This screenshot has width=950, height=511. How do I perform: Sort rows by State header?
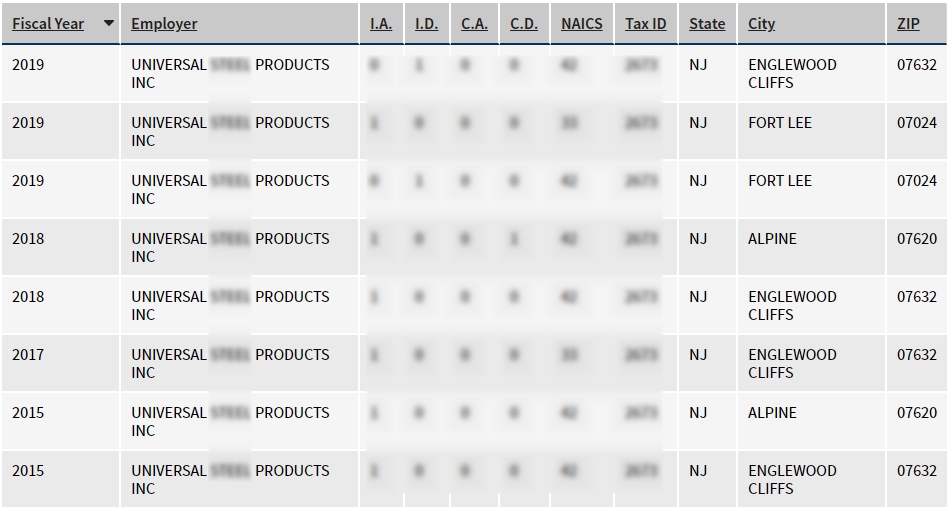(707, 23)
